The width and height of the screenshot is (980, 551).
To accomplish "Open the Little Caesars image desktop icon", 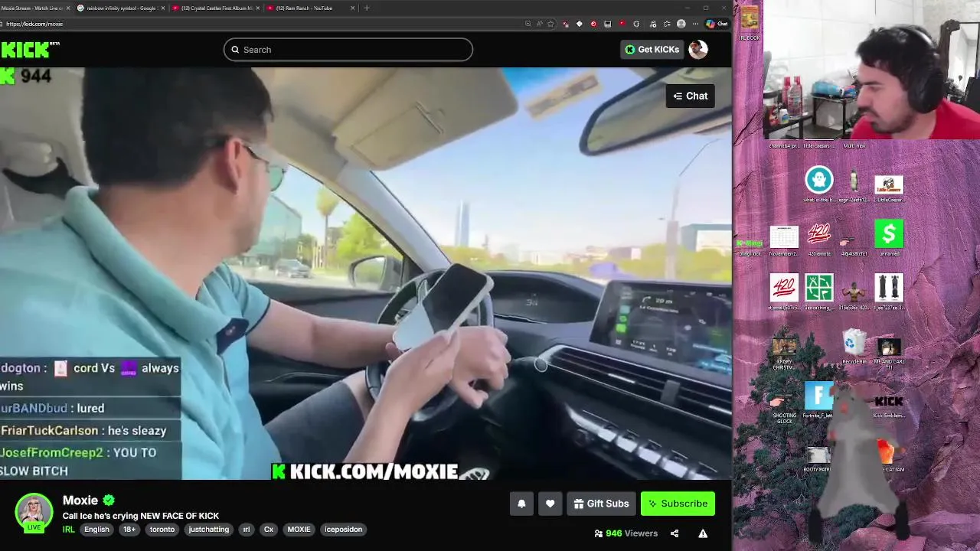I will [x=889, y=188].
